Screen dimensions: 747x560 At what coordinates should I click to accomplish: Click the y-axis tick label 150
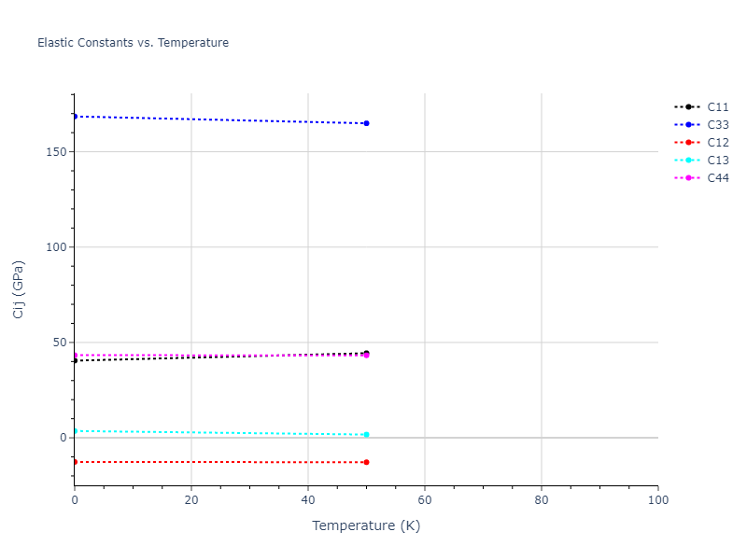point(56,151)
